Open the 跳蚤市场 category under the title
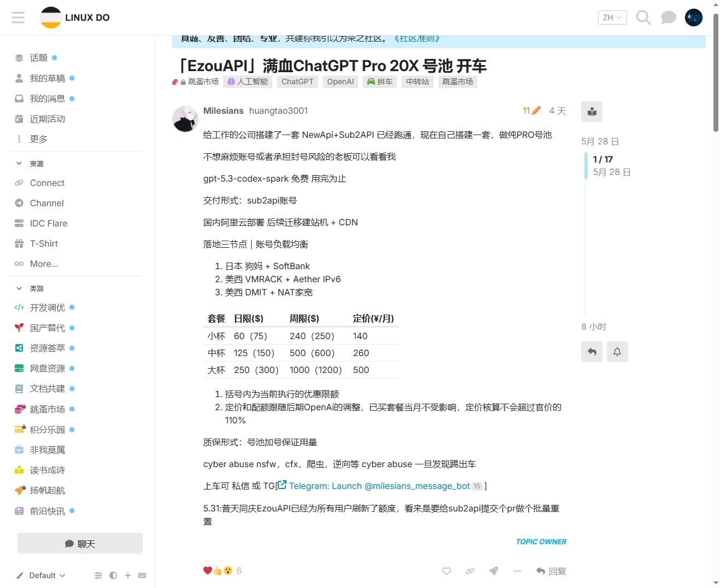This screenshot has height=588, width=720. (x=196, y=81)
